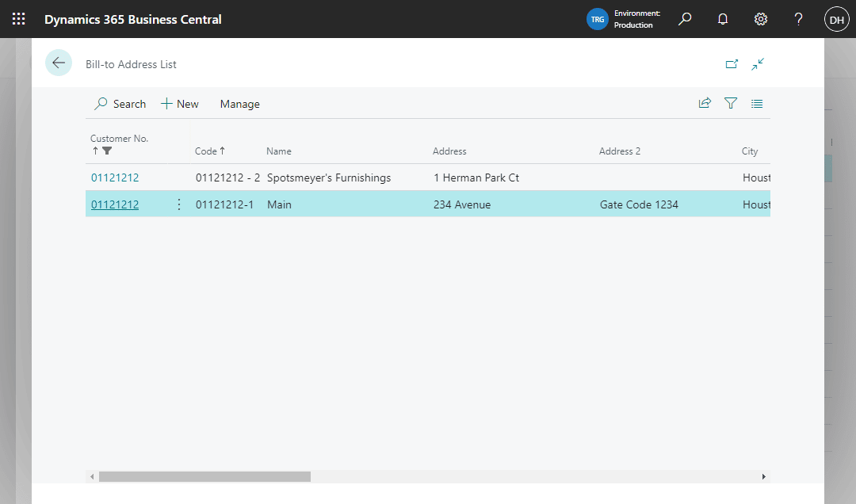
Task: Select the City cell in Spotsmeyer's row
Action: click(x=756, y=178)
